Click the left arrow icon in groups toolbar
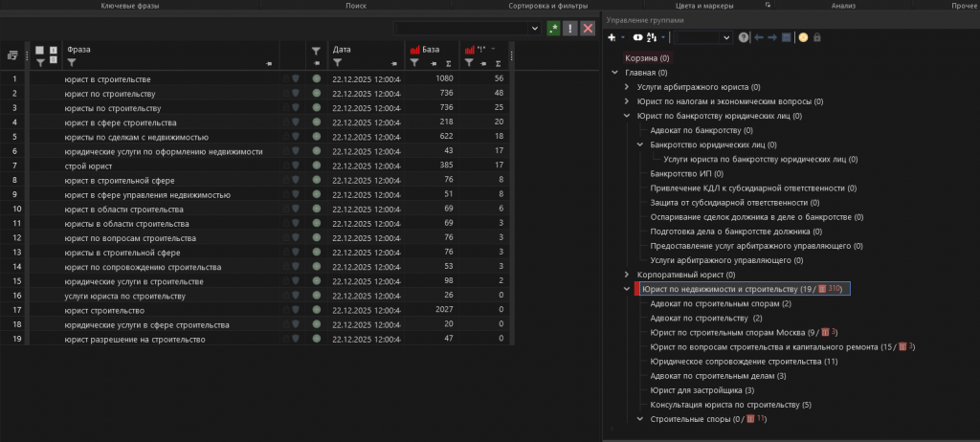The width and height of the screenshot is (980, 442). pyautogui.click(x=759, y=37)
